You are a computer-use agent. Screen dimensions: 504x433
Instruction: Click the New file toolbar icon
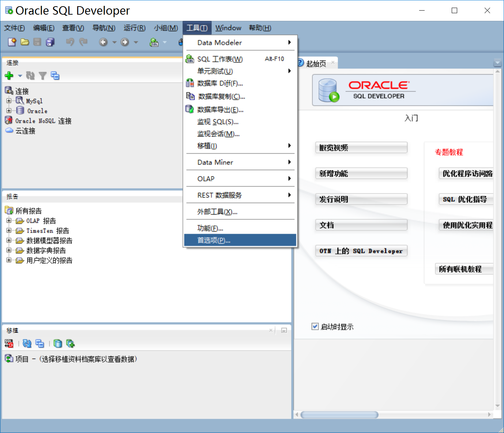pos(12,42)
